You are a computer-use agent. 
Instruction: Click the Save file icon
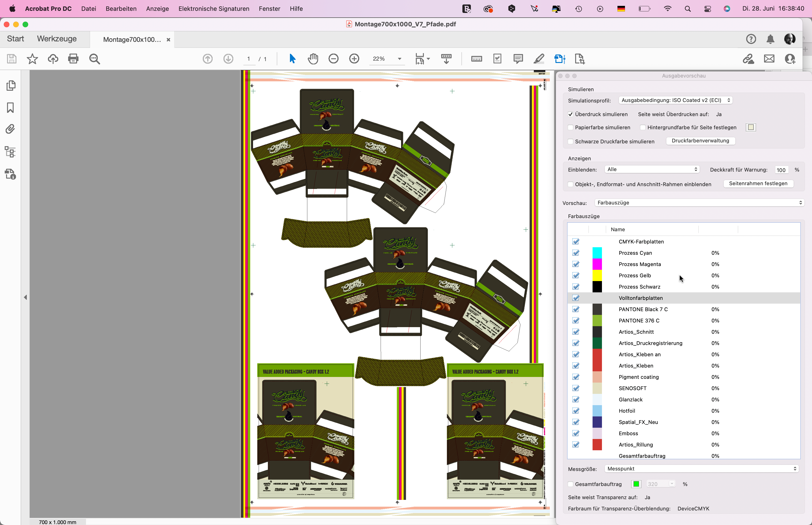click(12, 59)
